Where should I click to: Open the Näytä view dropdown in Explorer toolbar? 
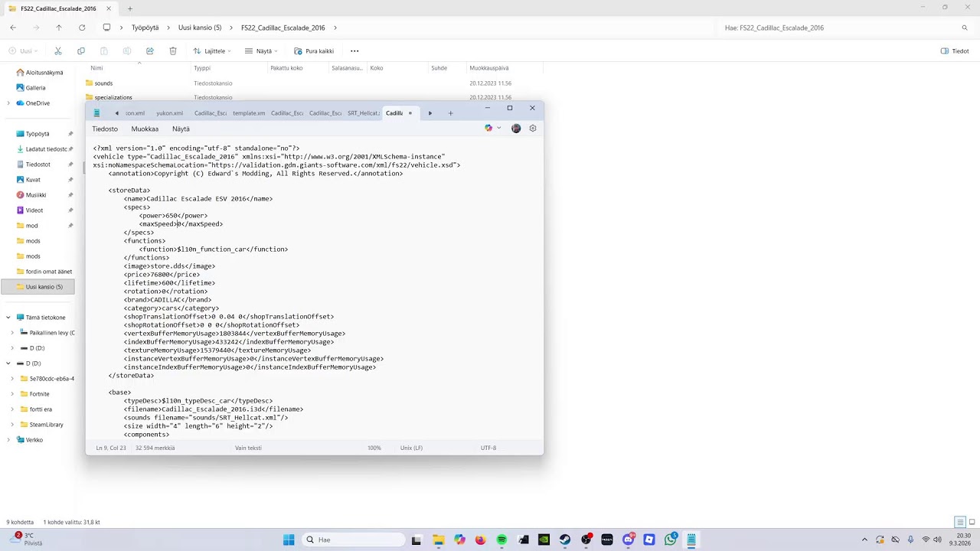click(261, 51)
